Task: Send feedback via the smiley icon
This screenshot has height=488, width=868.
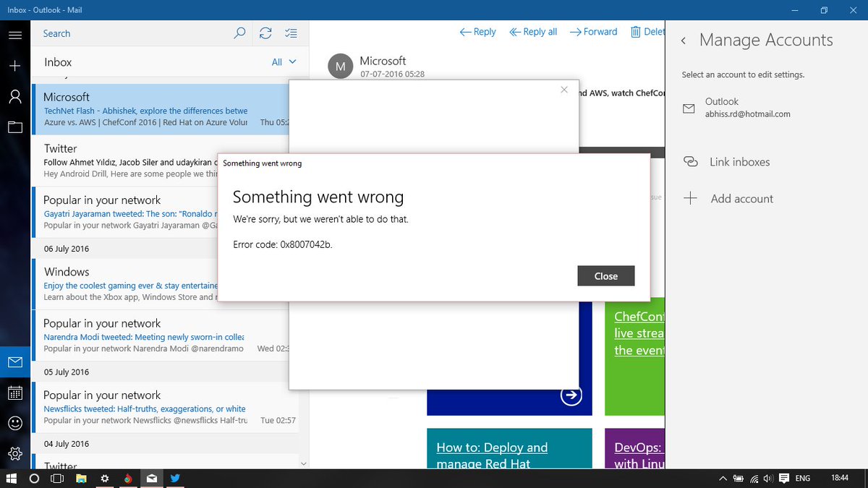Action: coord(15,423)
